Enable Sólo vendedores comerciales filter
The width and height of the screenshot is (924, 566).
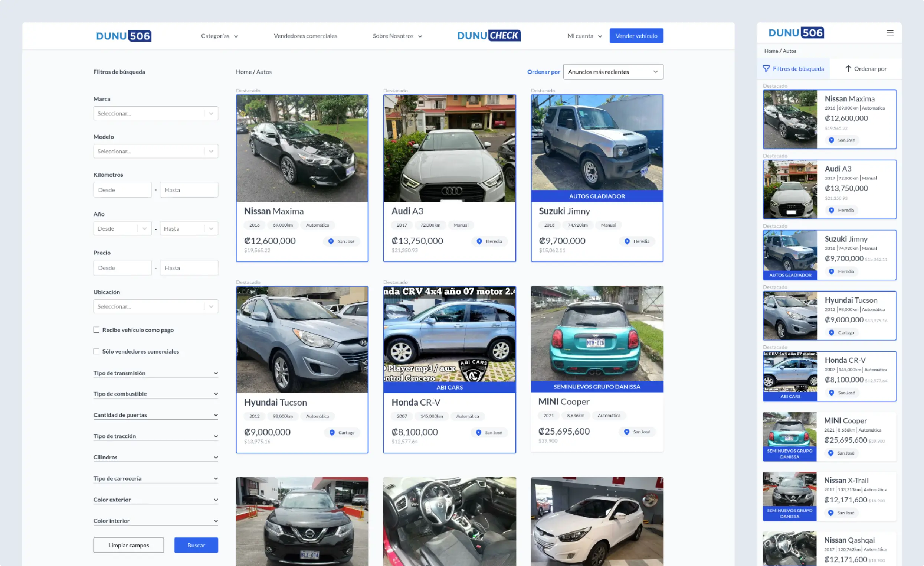click(96, 351)
